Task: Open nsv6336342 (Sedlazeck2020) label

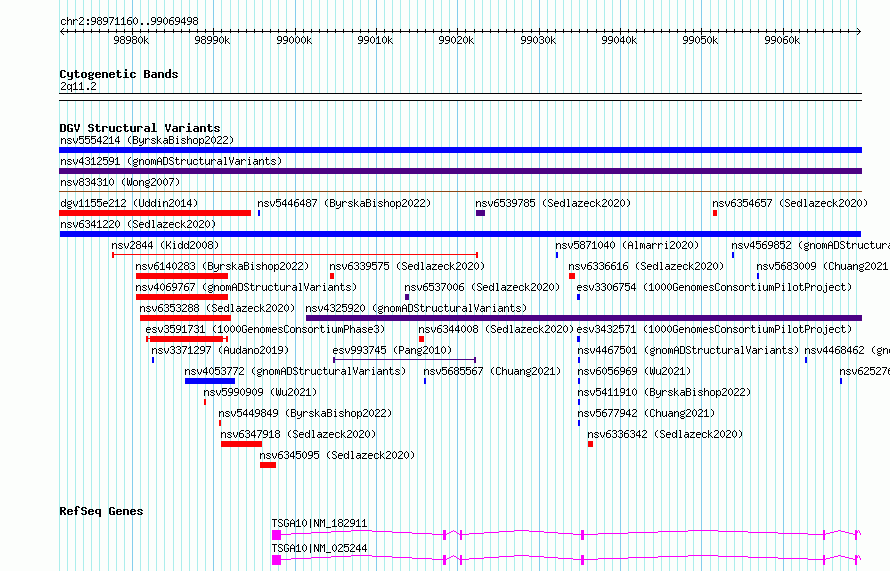Action: pos(665,434)
